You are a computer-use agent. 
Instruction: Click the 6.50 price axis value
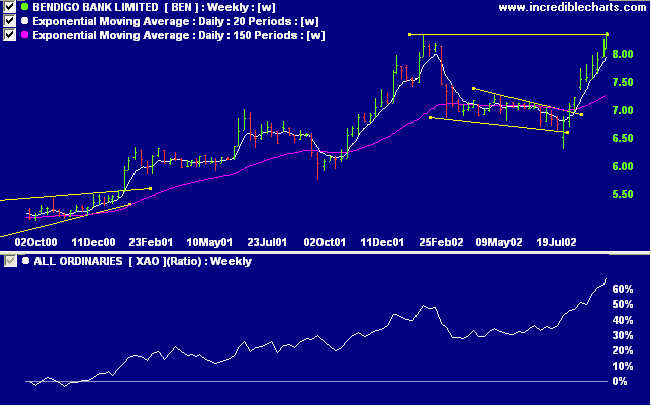coord(623,138)
